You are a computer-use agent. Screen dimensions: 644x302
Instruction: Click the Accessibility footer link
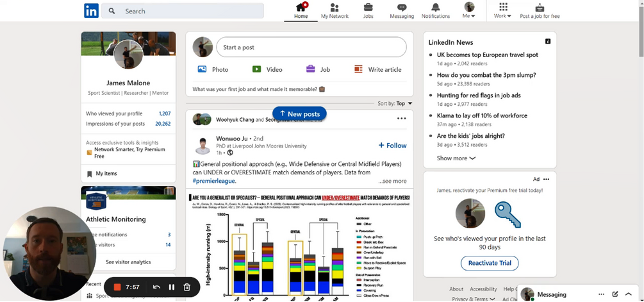click(x=483, y=289)
